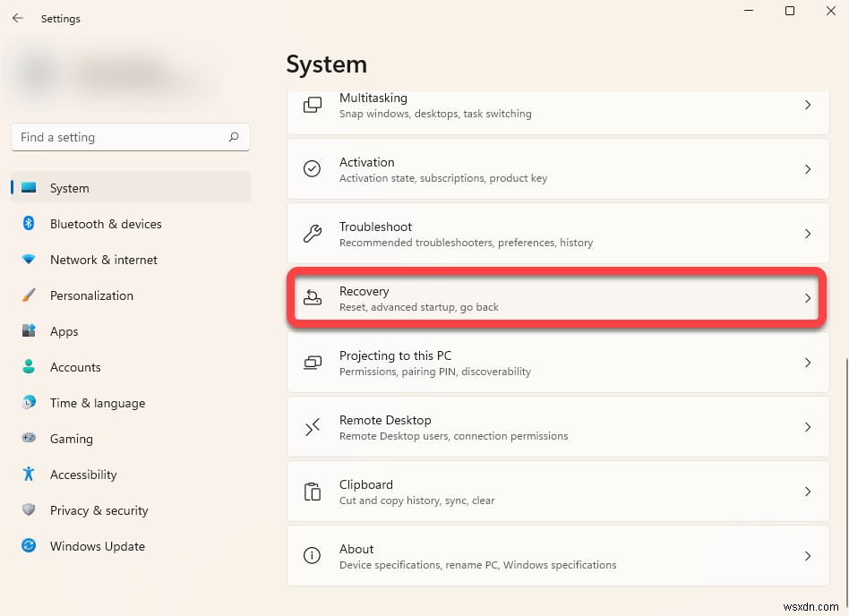Screen dimensions: 849x616
Task: Select the Accounts person icon
Action: point(28,367)
